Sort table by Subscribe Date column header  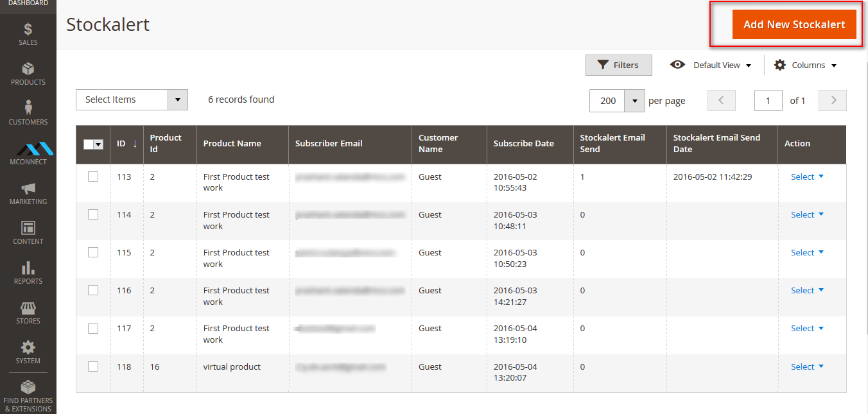click(x=523, y=144)
